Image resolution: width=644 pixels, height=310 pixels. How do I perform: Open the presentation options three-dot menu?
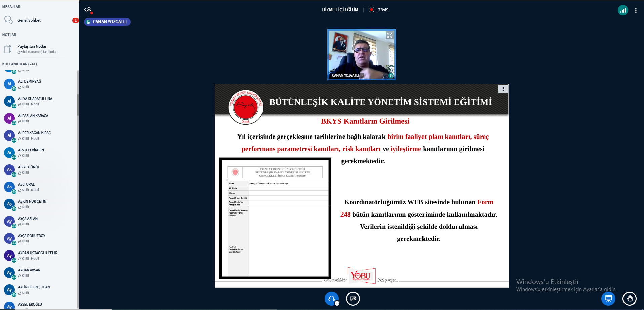(503, 89)
